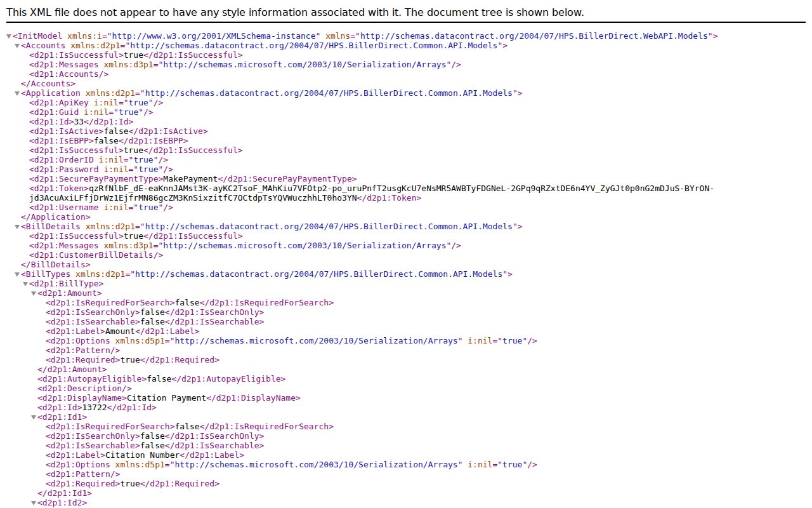
Task: Click the empty d2p1:Accounts child element
Action: point(69,74)
